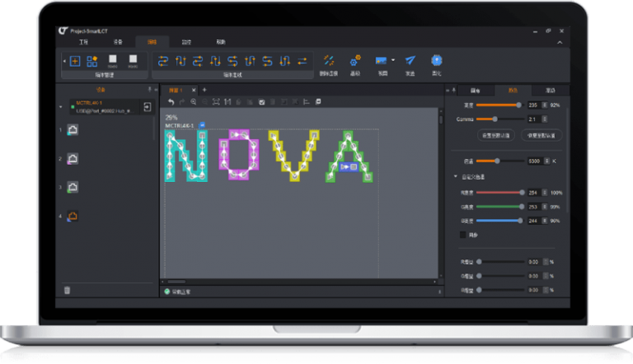Click the left button below Gamma slider
The width and height of the screenshot is (633, 364).
point(495,135)
